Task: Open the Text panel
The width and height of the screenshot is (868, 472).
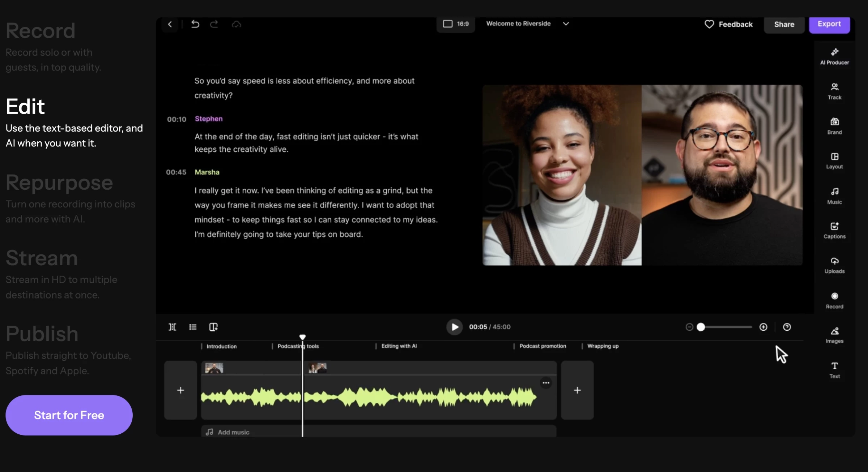Action: (x=834, y=370)
